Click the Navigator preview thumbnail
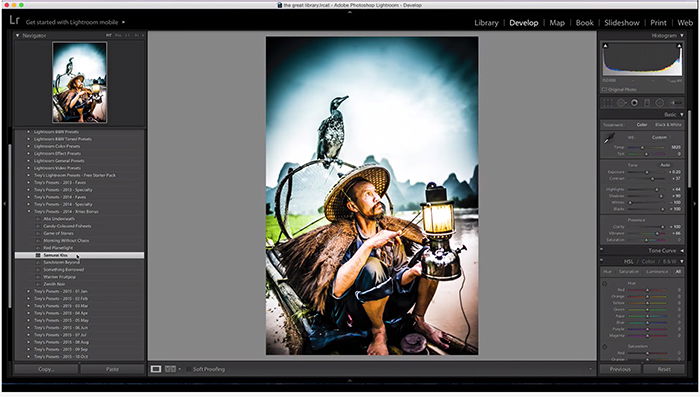 click(x=79, y=82)
